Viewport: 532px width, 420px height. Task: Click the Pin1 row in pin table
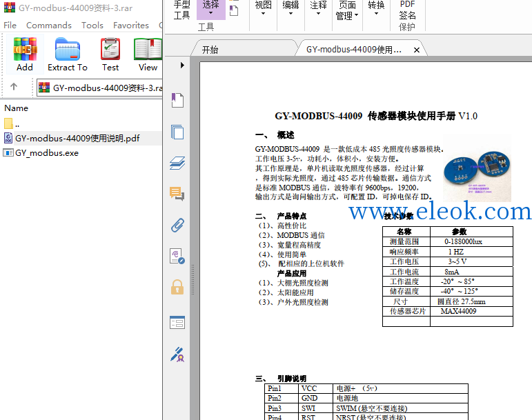click(366, 388)
